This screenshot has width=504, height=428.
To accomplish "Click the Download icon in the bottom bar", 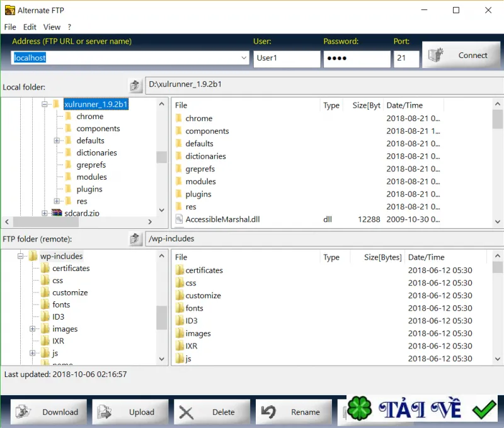I will (x=23, y=412).
